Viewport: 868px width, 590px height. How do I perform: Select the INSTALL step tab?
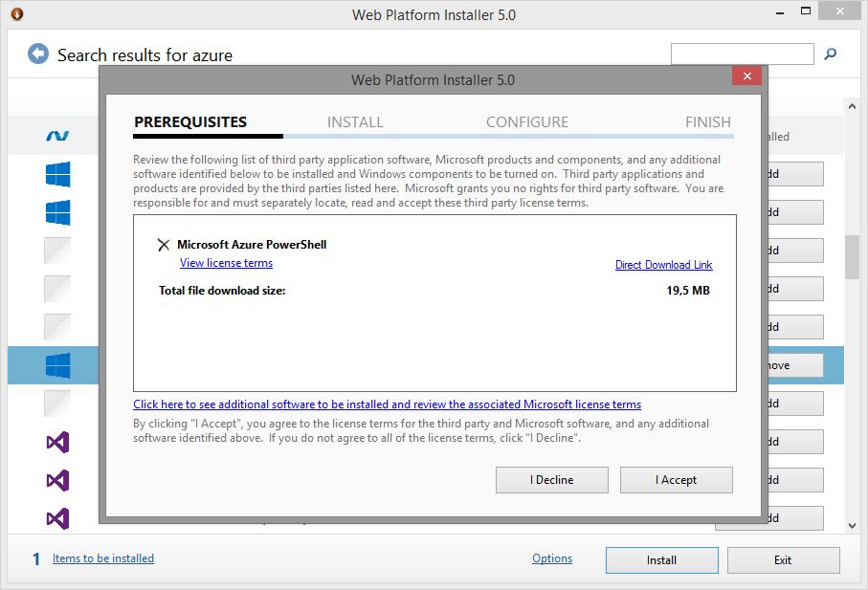point(355,122)
